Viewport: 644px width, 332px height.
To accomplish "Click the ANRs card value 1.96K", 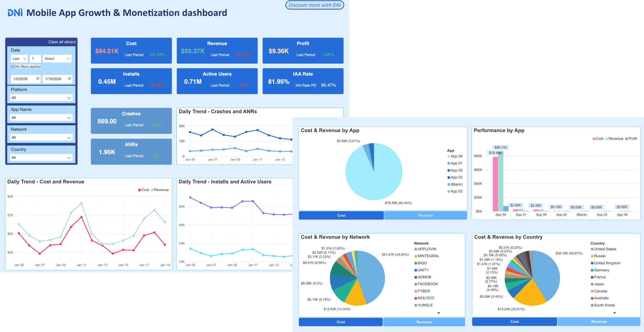I will coord(107,152).
